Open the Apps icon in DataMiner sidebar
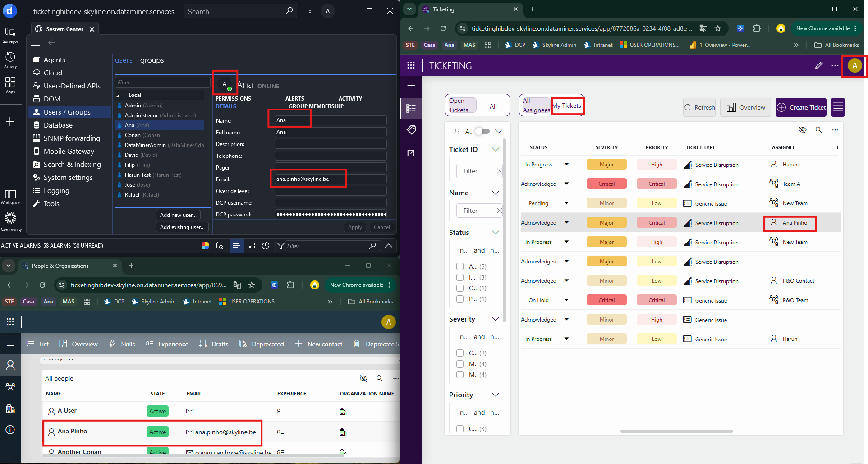The height and width of the screenshot is (464, 868). pyautogui.click(x=10, y=85)
